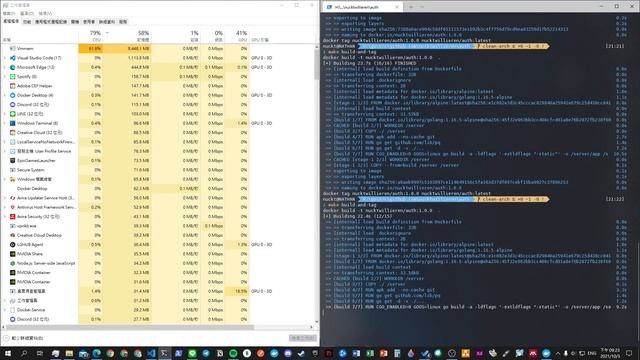Viewport: 640px width, 360px height.
Task: Launch PowerPoint from the taskbar
Action: (384, 353)
